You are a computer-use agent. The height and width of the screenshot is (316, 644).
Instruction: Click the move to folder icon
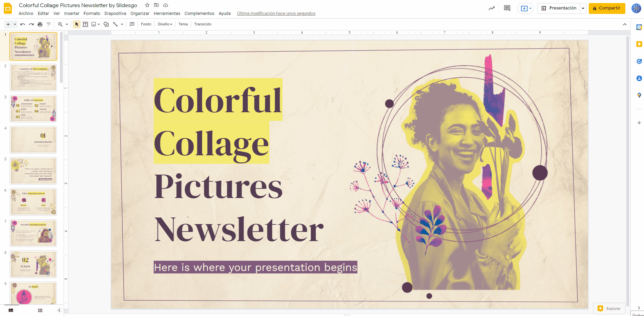tap(156, 5)
